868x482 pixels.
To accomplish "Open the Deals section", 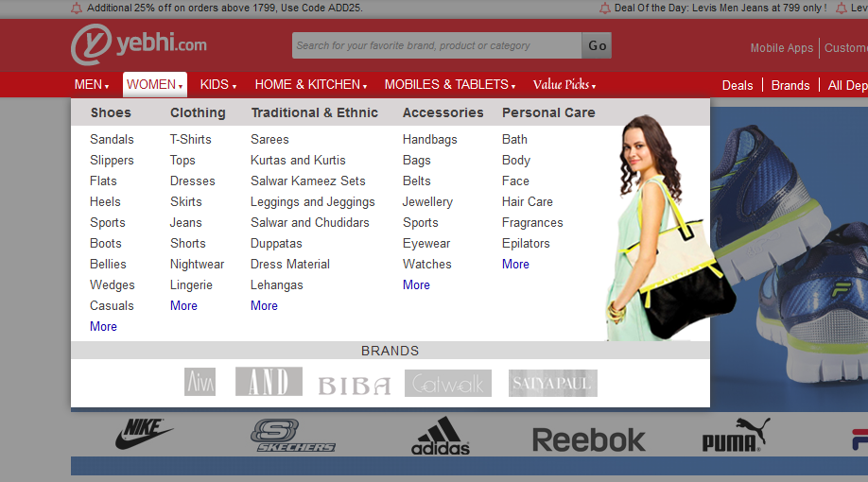I will [738, 85].
